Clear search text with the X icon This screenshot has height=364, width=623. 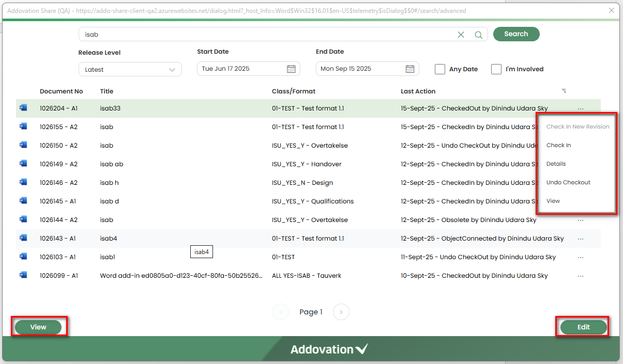pyautogui.click(x=461, y=35)
